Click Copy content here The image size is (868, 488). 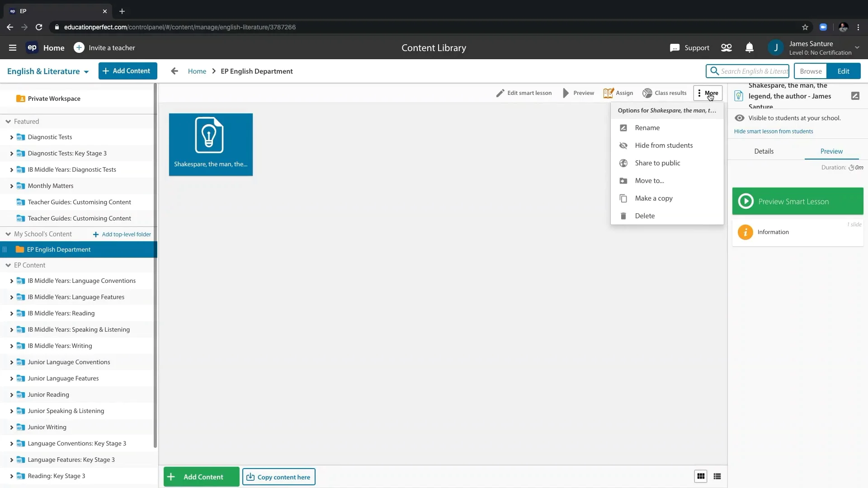pyautogui.click(x=279, y=477)
